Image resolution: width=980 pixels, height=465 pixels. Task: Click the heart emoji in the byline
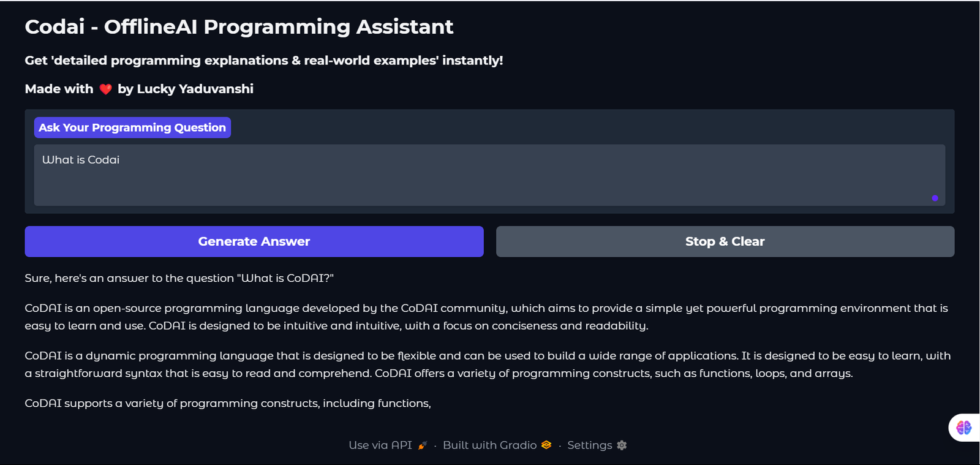coord(105,88)
